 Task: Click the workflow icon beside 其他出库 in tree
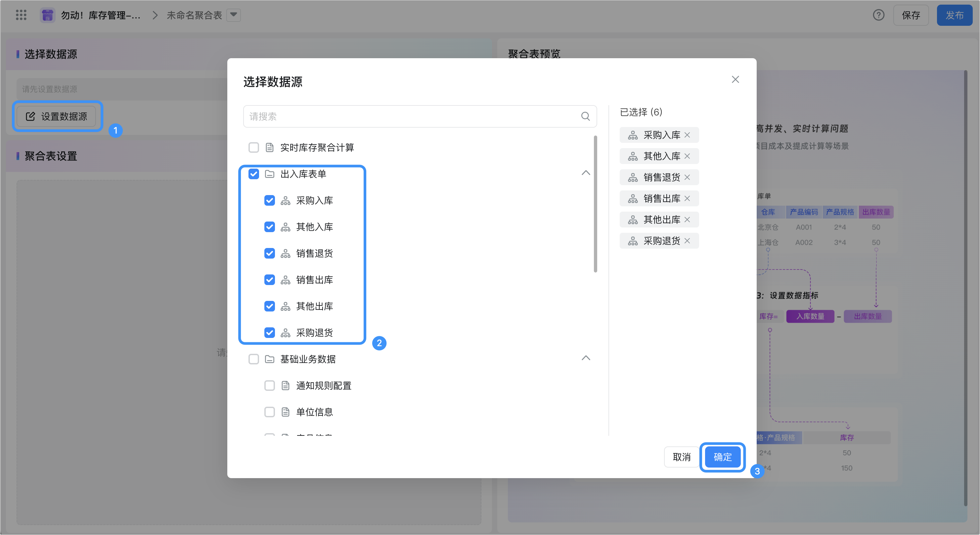(285, 307)
